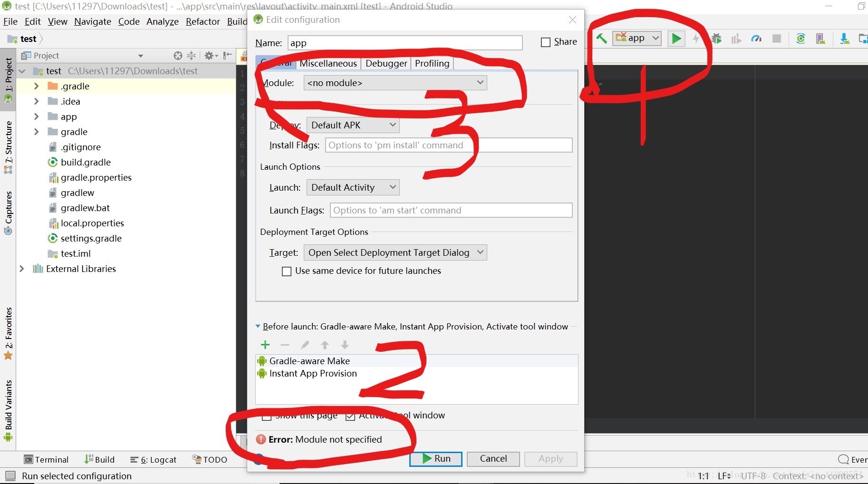Open the app run configuration dropdown in toolbar
This screenshot has width=868, height=484.
637,38
